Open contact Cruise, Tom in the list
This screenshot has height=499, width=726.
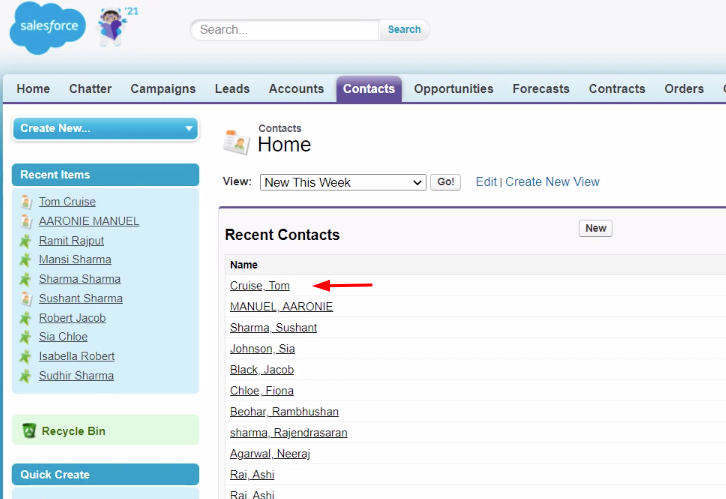tap(260, 286)
